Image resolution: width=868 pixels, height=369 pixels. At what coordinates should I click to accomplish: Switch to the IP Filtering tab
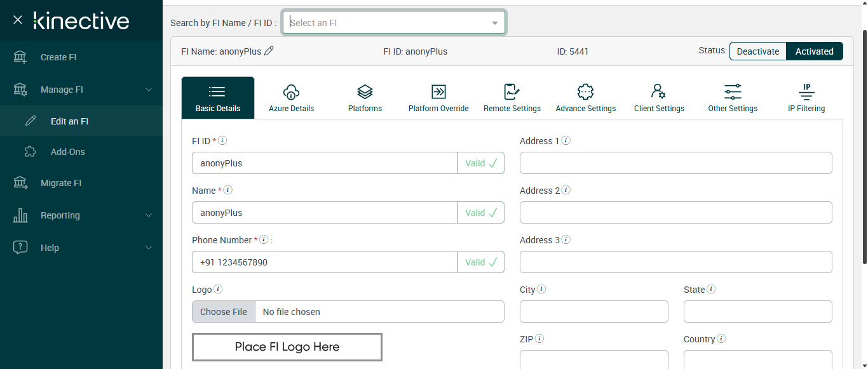pos(806,98)
